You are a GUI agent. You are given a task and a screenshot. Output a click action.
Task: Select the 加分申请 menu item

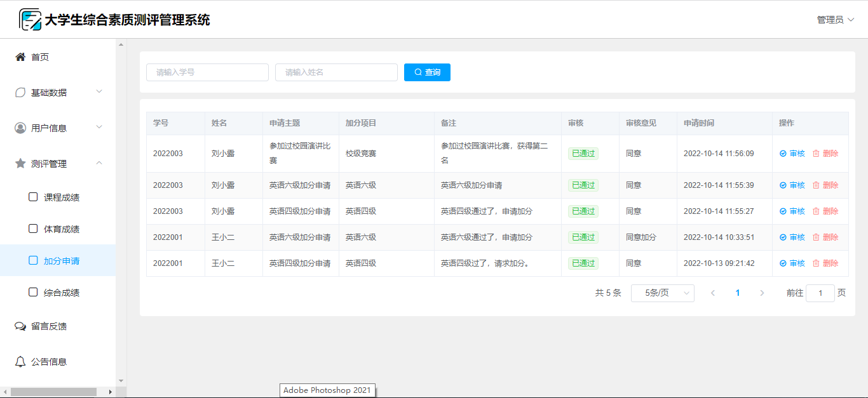coord(61,261)
